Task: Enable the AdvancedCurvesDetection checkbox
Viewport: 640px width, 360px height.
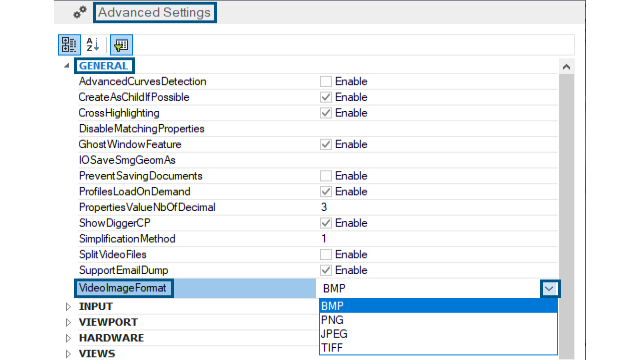Action: tap(326, 82)
